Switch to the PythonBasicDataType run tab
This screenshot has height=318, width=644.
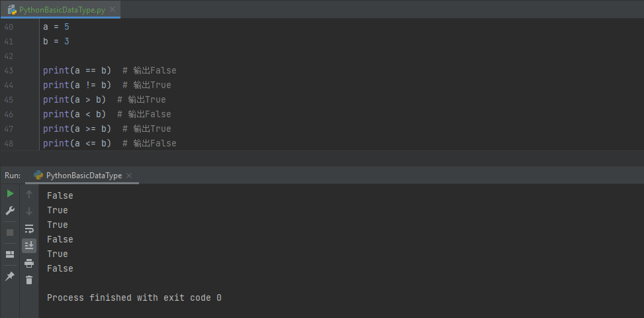[83, 176]
